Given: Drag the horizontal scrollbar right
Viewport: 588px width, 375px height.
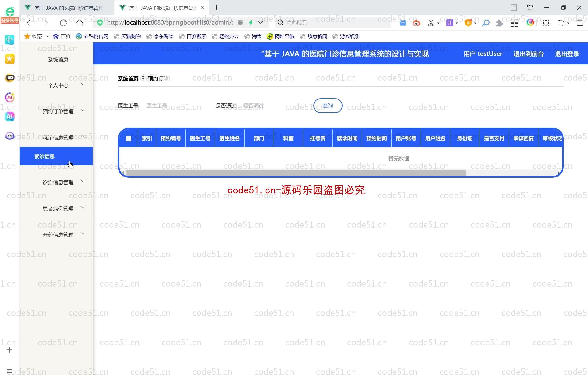Looking at the screenshot, I should click(294, 172).
